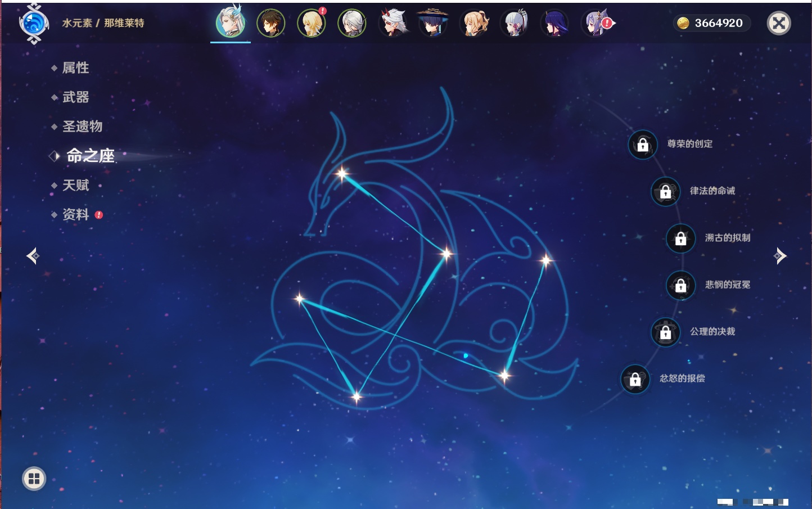Select the white-haired avatar with red horns
Image resolution: width=812 pixels, height=509 pixels.
tap(393, 23)
